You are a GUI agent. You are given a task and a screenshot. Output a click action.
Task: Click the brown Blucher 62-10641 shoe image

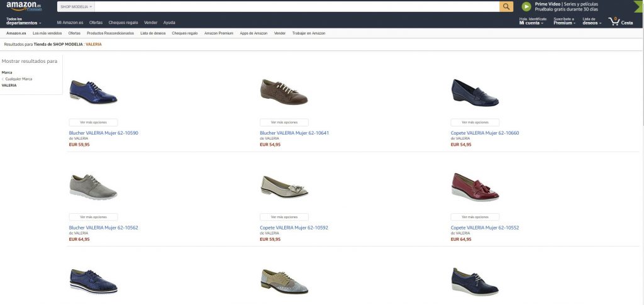pos(284,92)
